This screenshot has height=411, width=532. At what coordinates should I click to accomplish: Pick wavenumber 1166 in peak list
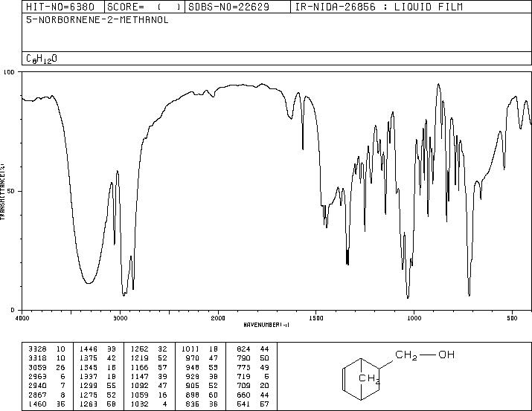point(139,367)
